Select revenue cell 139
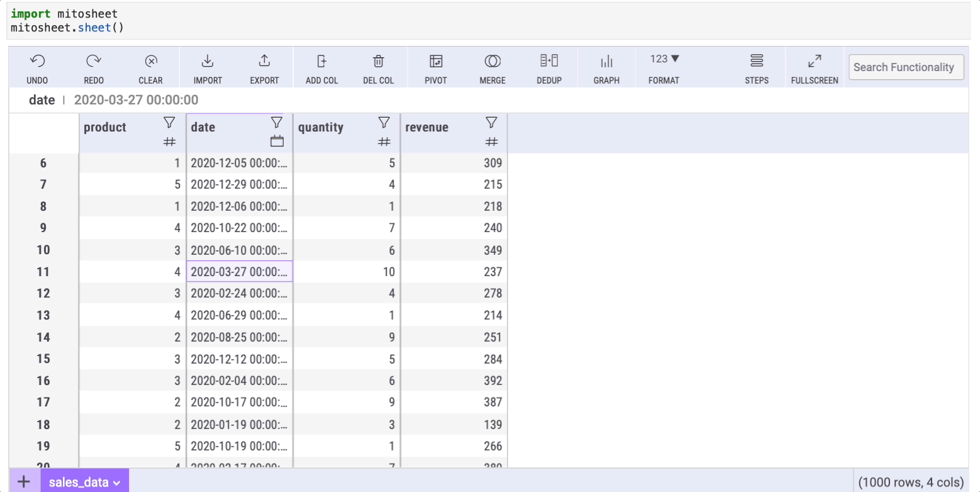Viewport: 980px width, 492px height. coord(454,424)
